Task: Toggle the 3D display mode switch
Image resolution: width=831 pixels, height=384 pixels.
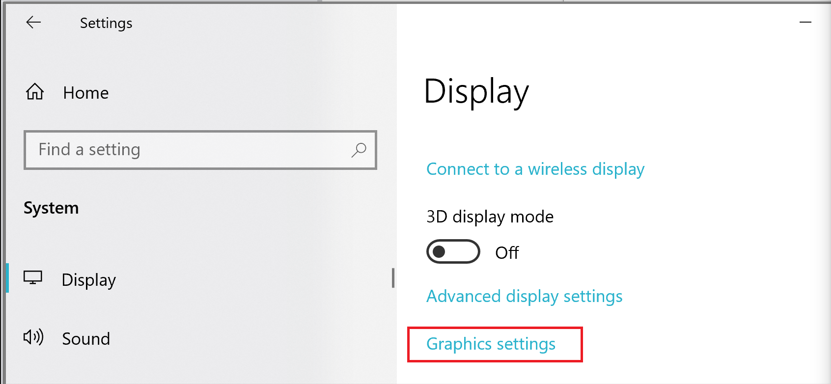Action: [453, 252]
